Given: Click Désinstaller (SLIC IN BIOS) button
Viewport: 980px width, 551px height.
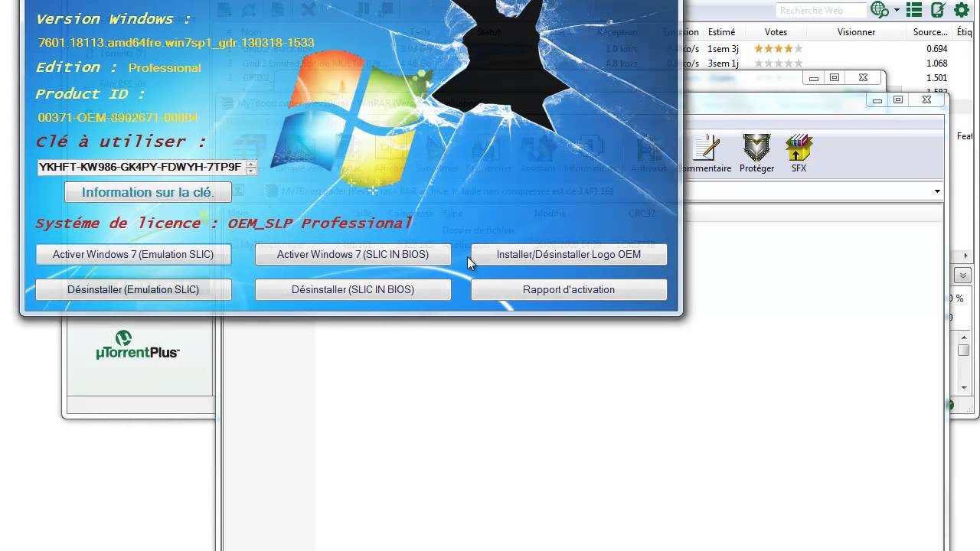Looking at the screenshot, I should tap(353, 289).
